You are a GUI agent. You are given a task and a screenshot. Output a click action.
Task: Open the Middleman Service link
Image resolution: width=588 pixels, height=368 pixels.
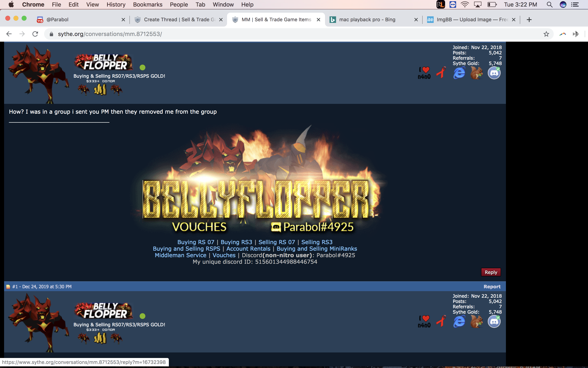point(180,255)
